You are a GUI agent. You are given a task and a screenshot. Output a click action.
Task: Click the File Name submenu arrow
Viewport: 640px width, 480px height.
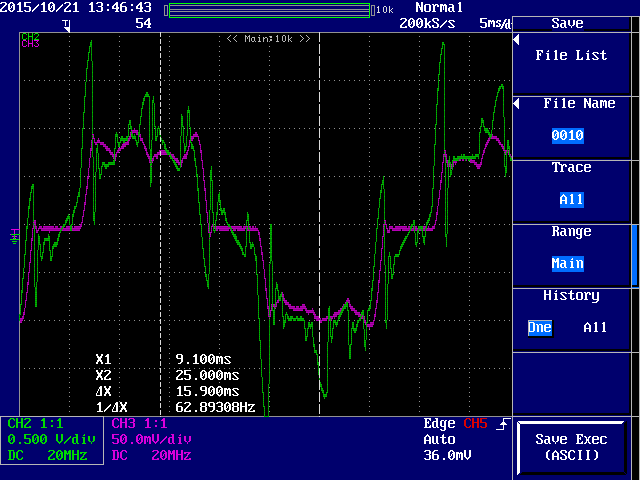[x=517, y=103]
